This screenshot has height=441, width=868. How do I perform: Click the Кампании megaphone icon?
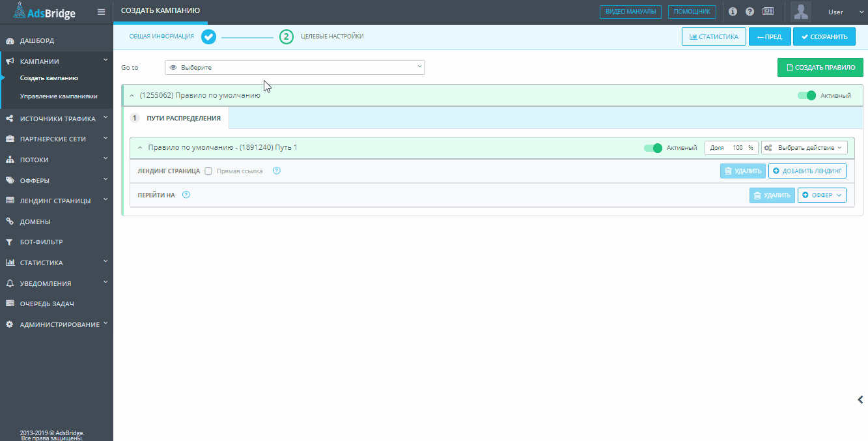point(10,61)
